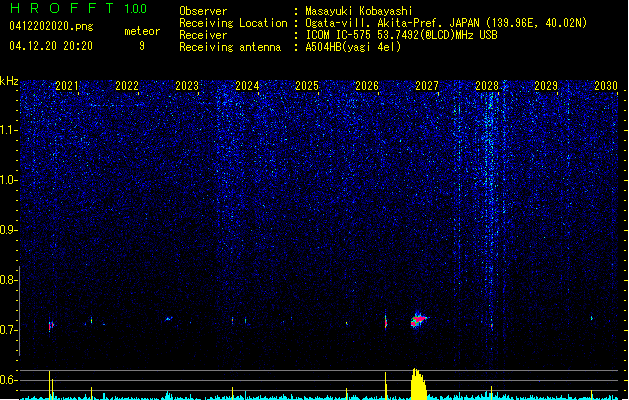Click the large red meteor echo near 2027

tap(418, 320)
